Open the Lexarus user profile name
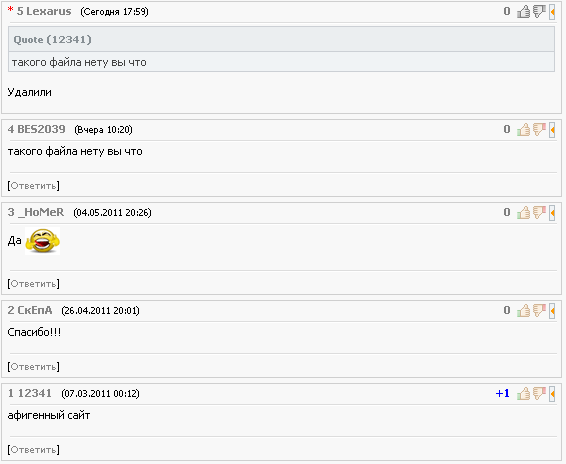 [x=48, y=11]
